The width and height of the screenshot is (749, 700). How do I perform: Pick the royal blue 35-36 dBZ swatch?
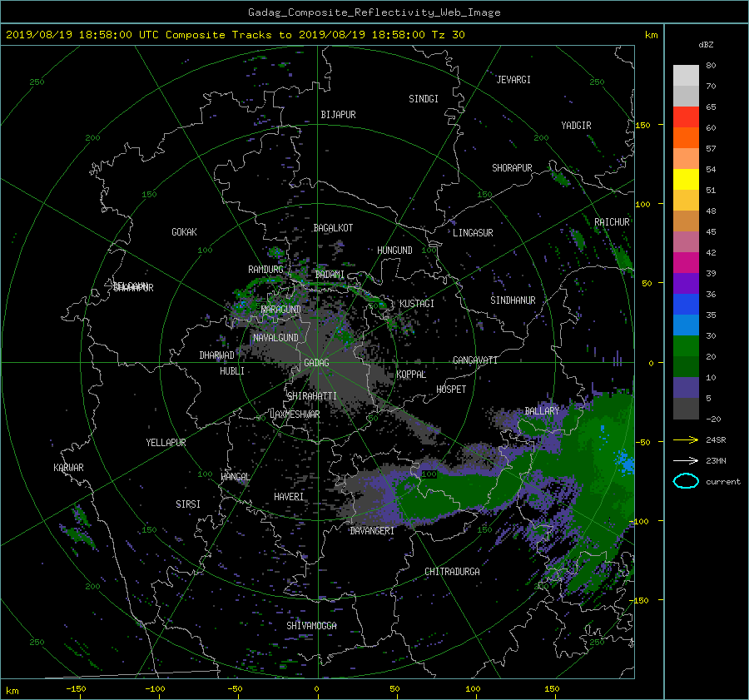pyautogui.click(x=686, y=304)
